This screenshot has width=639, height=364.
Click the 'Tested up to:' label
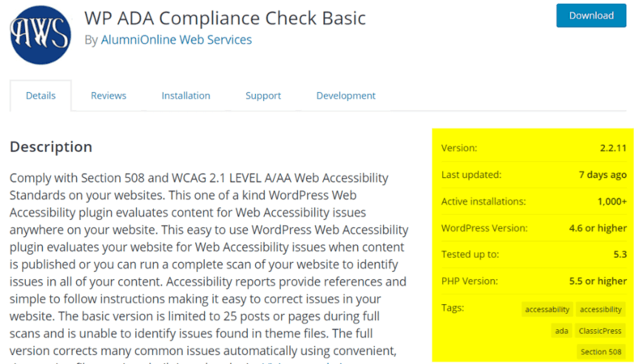(470, 255)
